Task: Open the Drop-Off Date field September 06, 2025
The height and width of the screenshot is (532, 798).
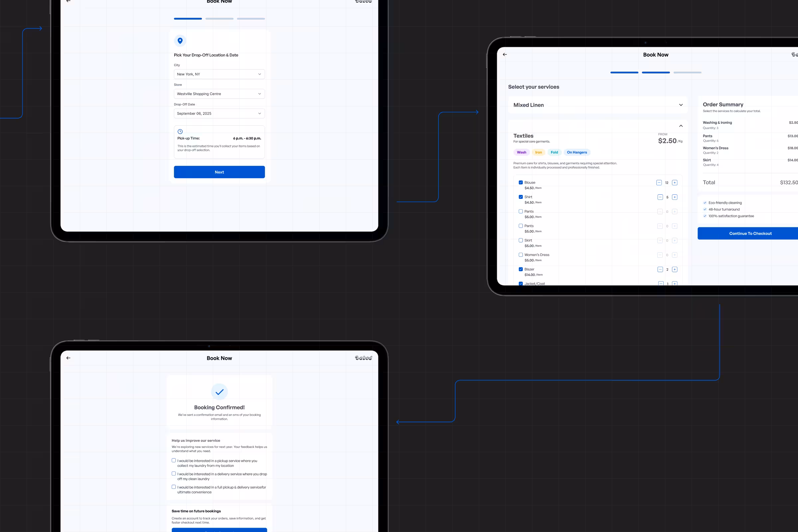Action: (219, 114)
